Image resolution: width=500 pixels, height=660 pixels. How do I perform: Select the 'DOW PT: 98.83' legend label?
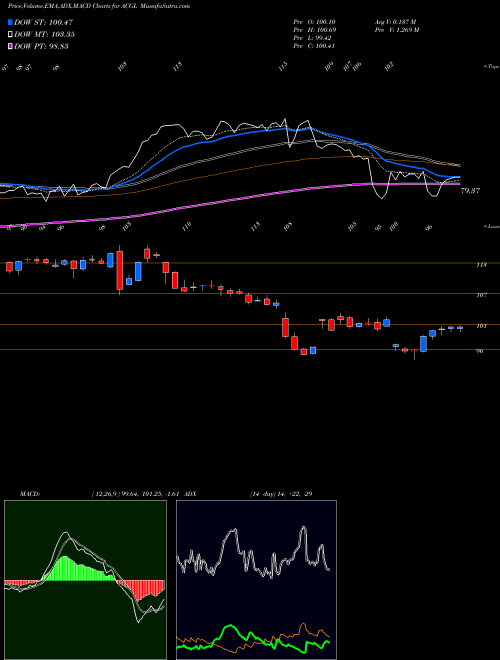[41, 46]
